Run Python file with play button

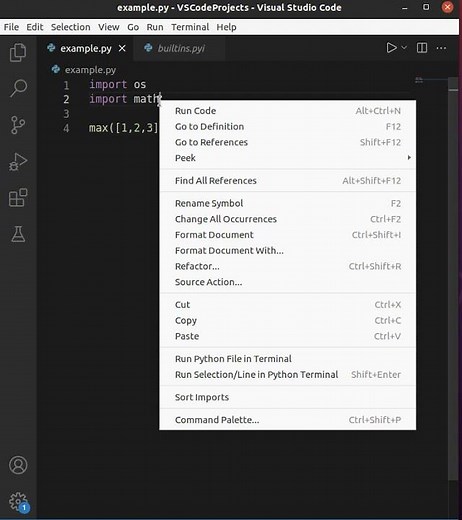[x=391, y=48]
